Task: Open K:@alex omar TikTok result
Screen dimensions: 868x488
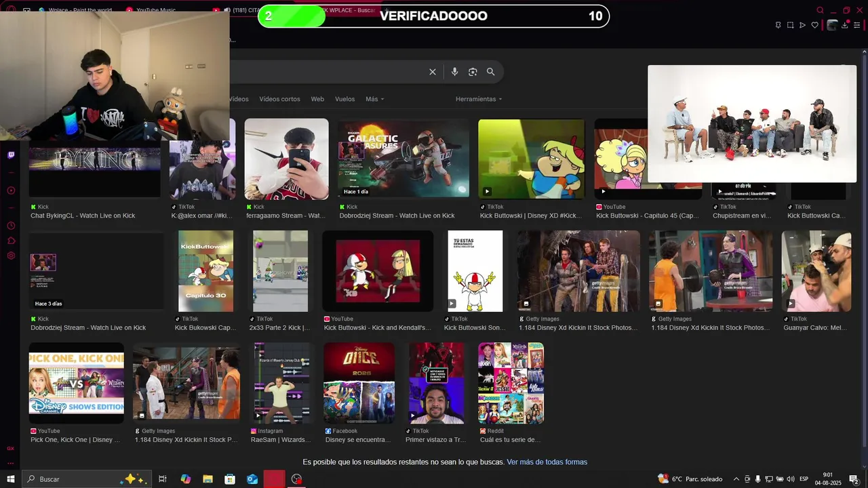Action: 201,216
